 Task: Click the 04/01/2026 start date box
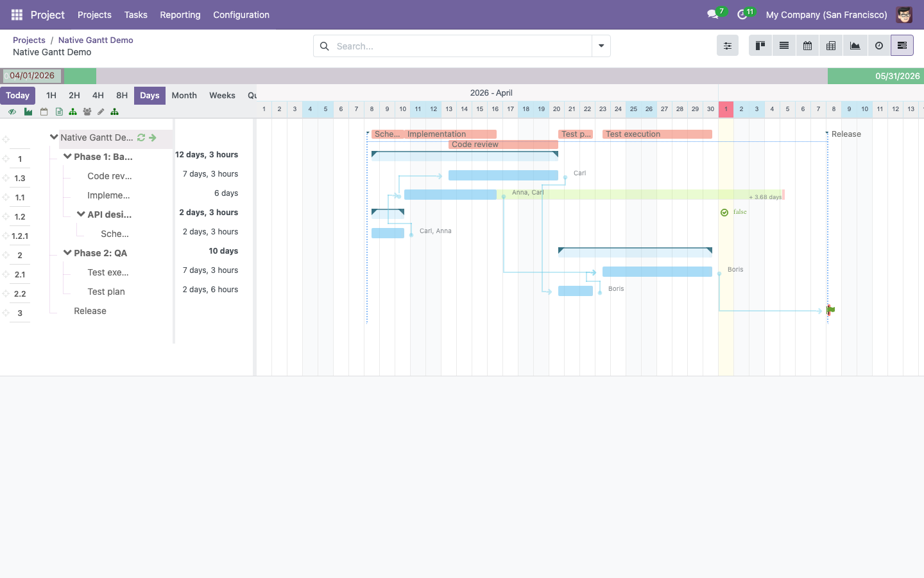coord(31,76)
